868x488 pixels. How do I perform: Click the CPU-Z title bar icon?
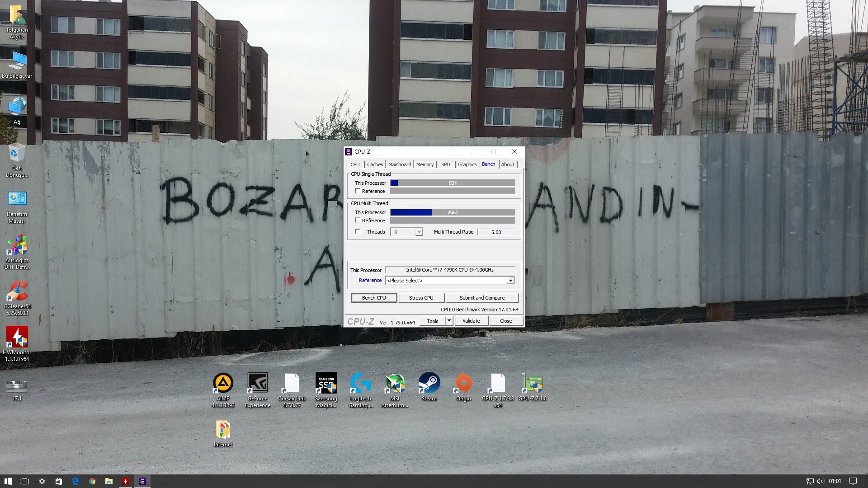coord(349,152)
